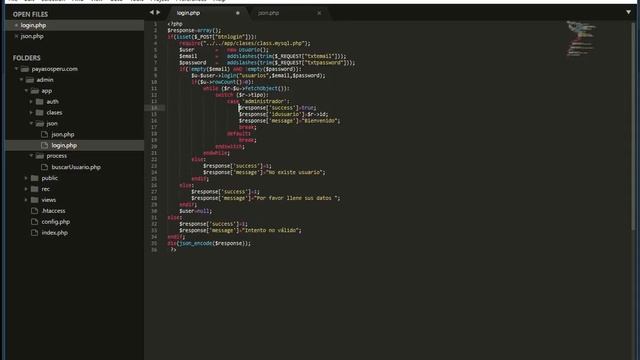640x360 pixels.
Task: Click line number 14 in the gutter
Action: coord(154,108)
